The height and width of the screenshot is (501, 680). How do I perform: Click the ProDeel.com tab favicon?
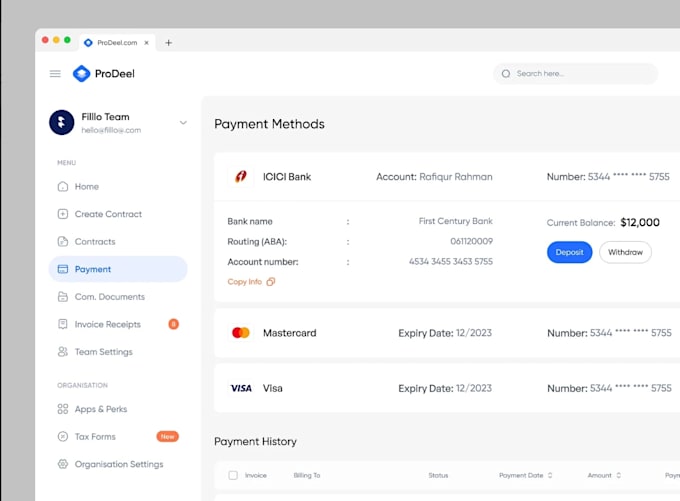88,43
